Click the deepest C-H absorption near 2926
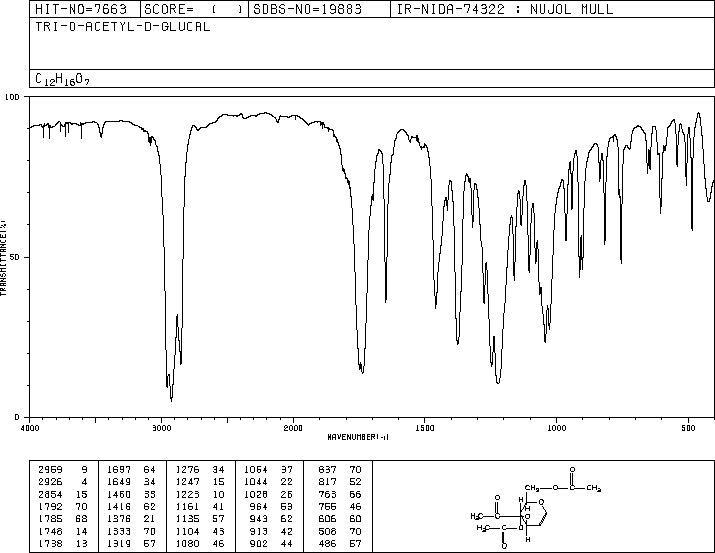715x553 pixels. click(171, 400)
